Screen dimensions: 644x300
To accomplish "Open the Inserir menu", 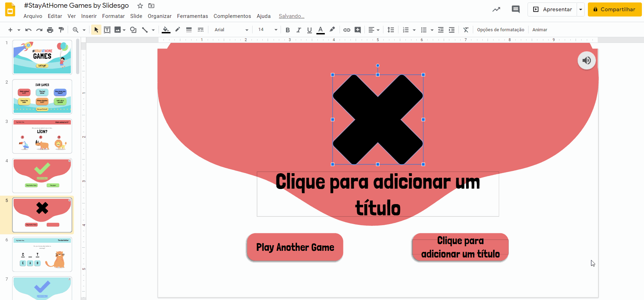I will coord(89,16).
